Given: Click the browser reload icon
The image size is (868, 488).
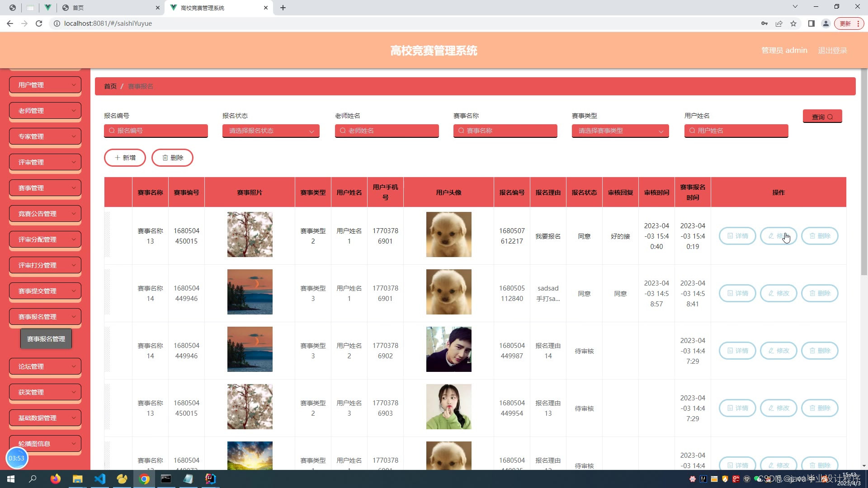Looking at the screenshot, I should [x=39, y=23].
